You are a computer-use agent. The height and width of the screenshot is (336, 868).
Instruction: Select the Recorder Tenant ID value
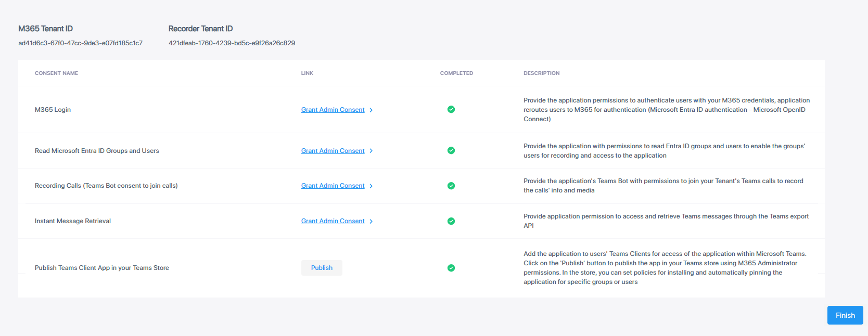pyautogui.click(x=232, y=43)
